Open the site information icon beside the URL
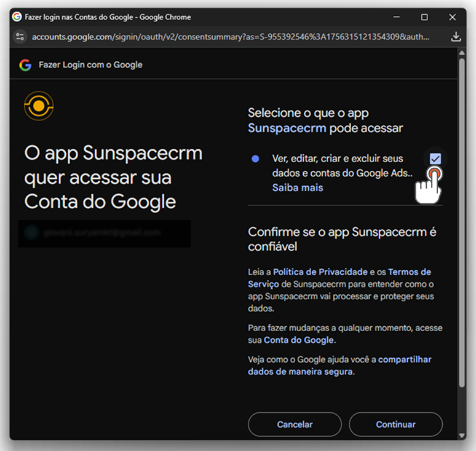 (20, 37)
